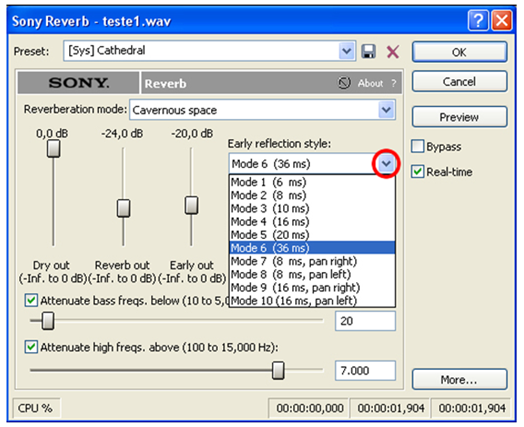Screen dimensions: 524x427
Task: Click the high frequency slider thumb
Action: click(278, 370)
